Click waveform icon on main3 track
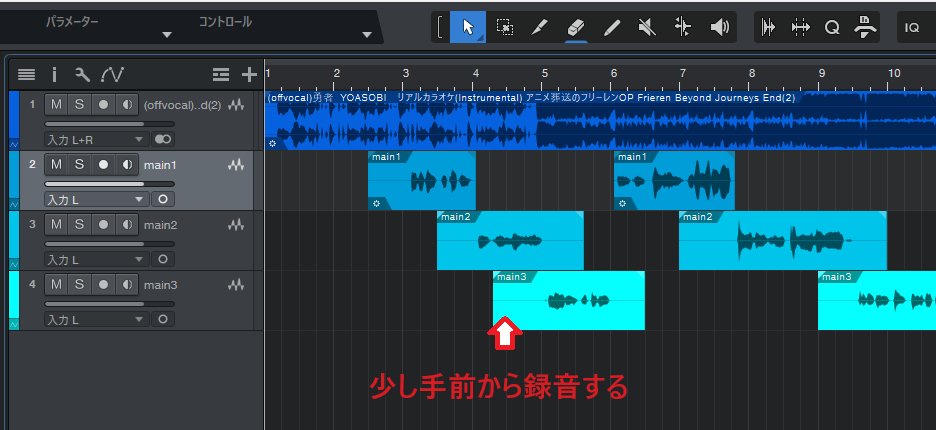This screenshot has height=430, width=936. point(236,285)
